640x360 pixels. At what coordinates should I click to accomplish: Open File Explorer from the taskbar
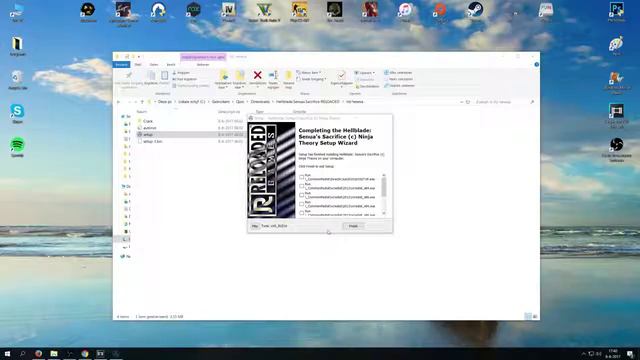(54, 353)
